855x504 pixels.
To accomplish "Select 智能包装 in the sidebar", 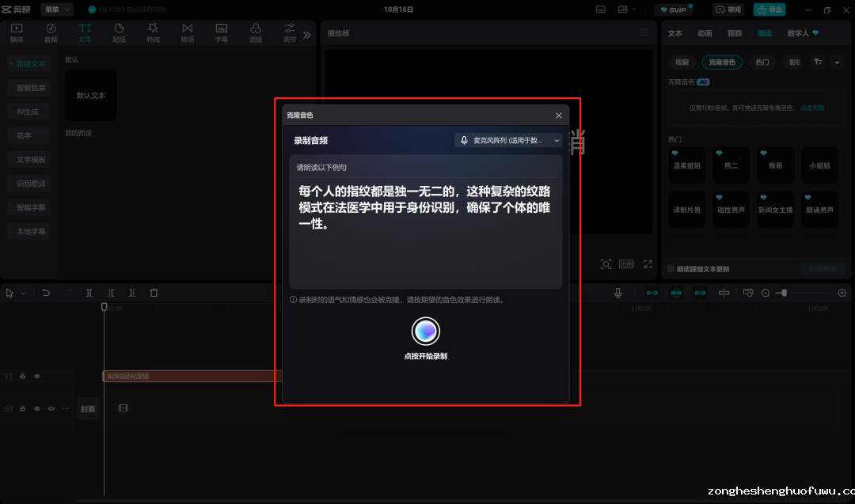I will pos(29,88).
